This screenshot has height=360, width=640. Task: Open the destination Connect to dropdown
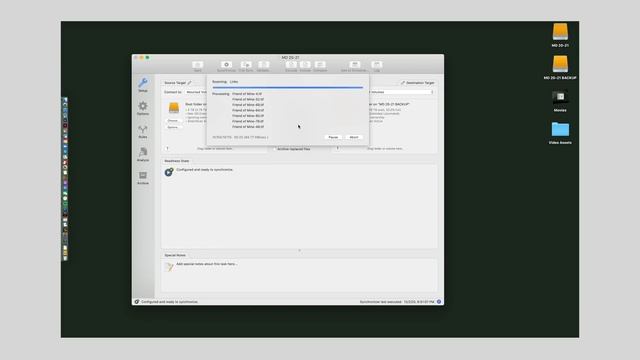[401, 92]
